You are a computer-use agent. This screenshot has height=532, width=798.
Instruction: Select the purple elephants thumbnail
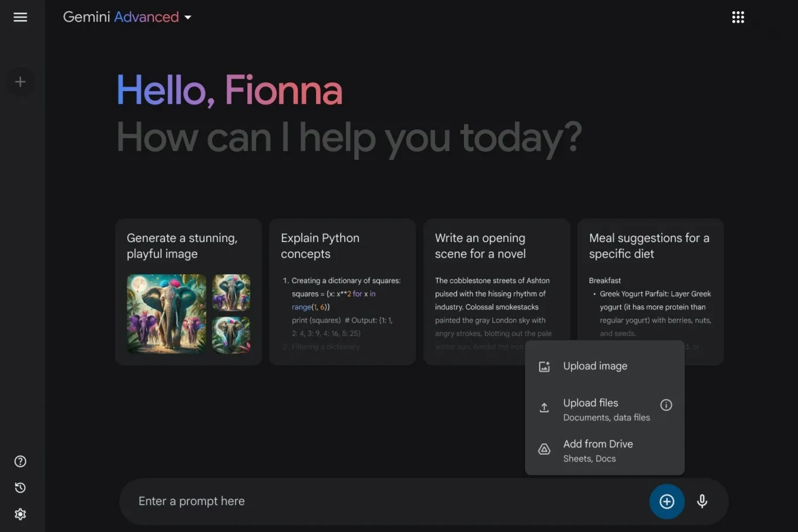point(231,292)
